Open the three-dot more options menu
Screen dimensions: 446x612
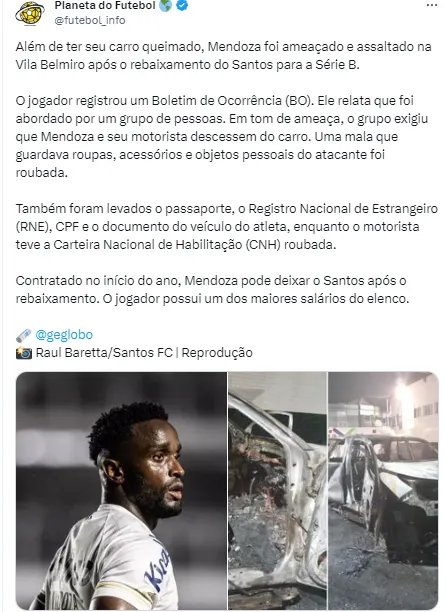click(x=432, y=5)
